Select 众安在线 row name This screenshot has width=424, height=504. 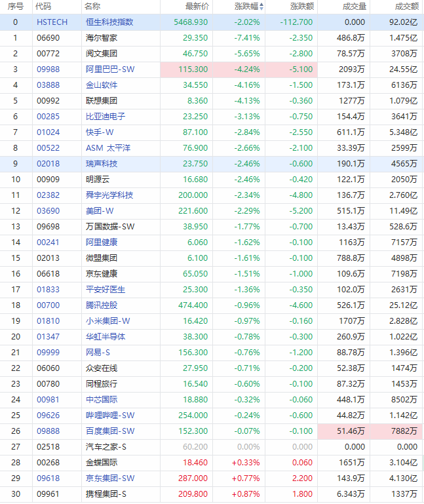(102, 369)
